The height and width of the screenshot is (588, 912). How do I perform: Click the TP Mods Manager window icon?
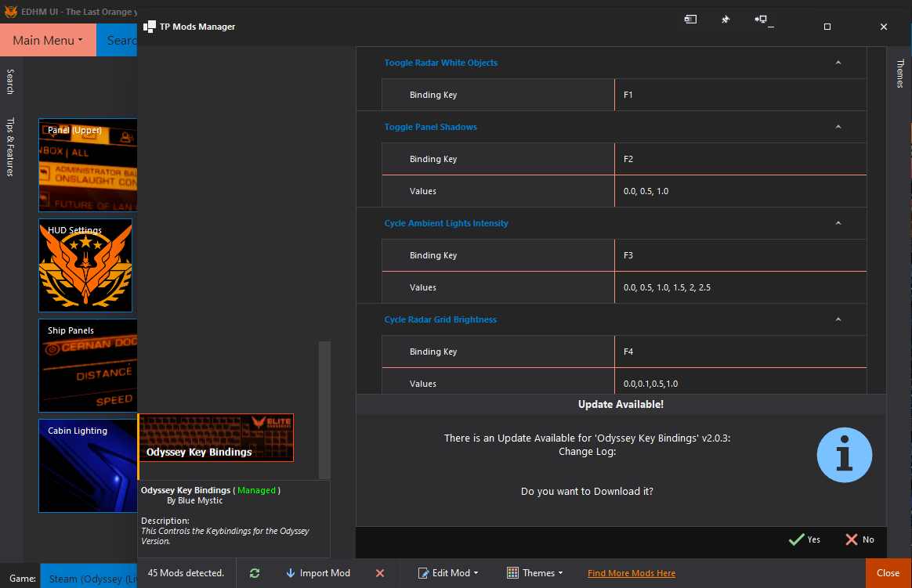pyautogui.click(x=150, y=27)
